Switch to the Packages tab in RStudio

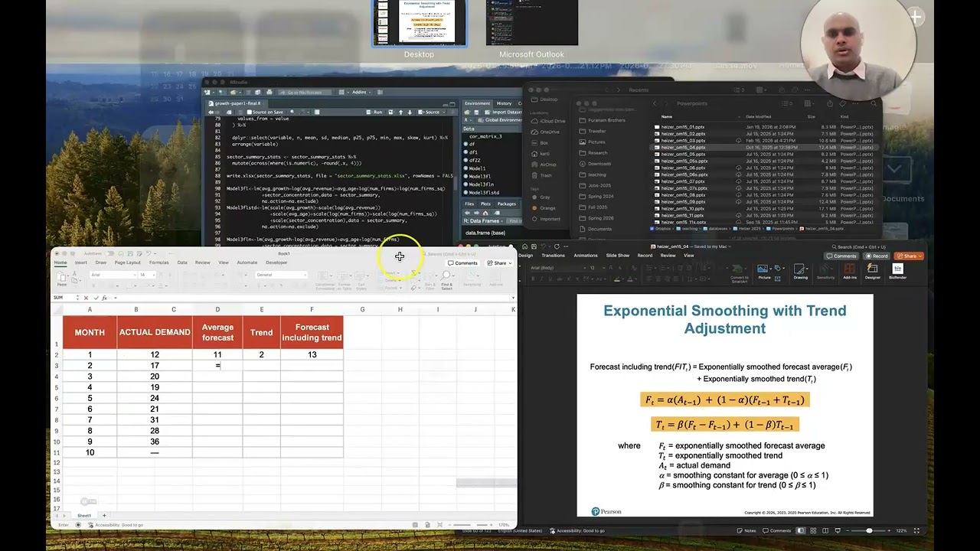coord(506,204)
